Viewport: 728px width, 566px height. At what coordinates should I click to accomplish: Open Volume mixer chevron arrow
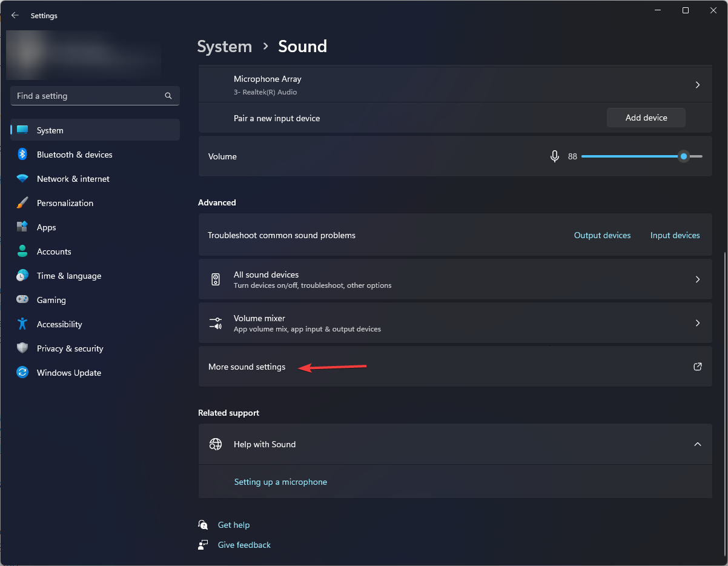coord(698,323)
